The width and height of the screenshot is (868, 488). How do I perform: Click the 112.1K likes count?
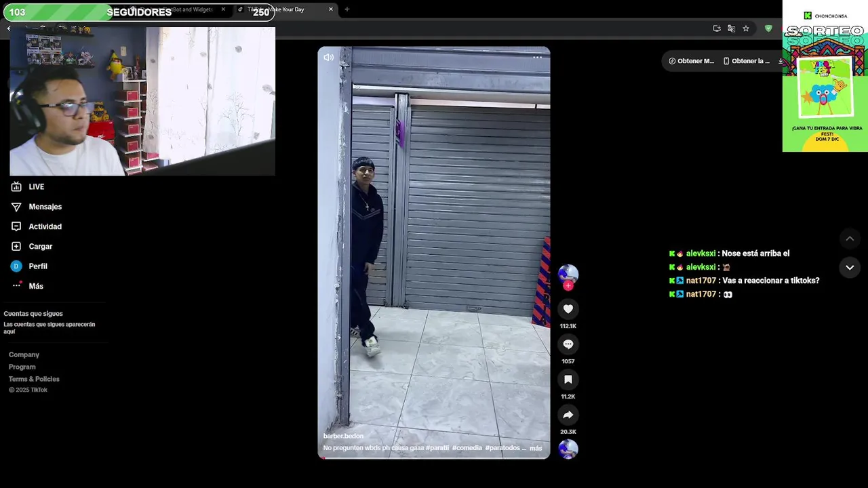tap(568, 326)
